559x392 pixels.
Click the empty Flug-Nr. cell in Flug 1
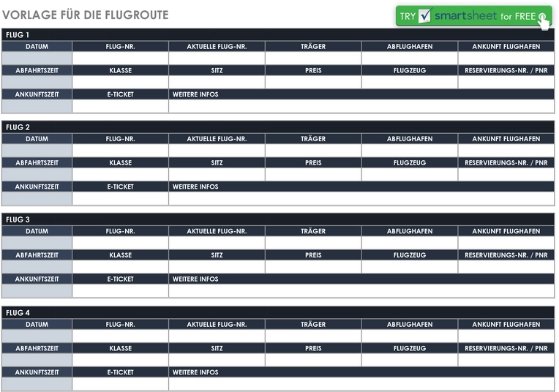pos(120,58)
